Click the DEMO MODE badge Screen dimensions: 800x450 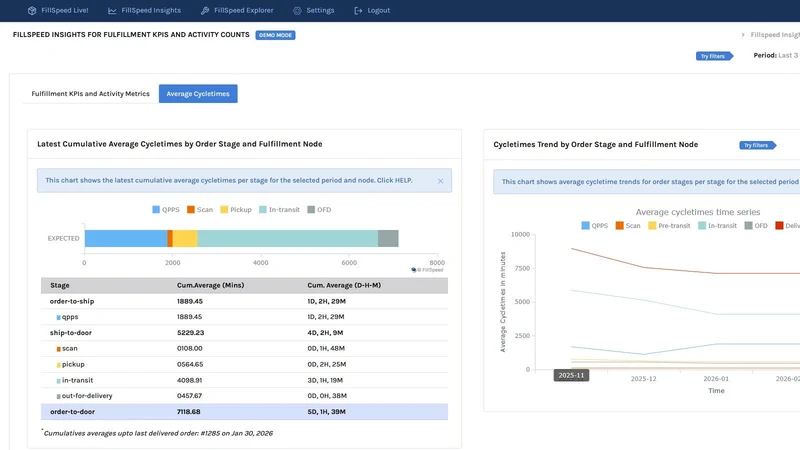[x=276, y=35]
